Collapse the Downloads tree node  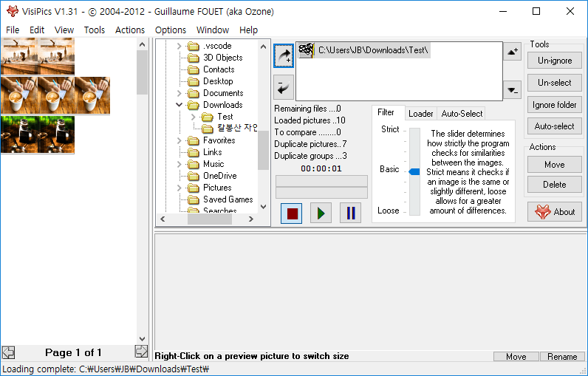[180, 105]
